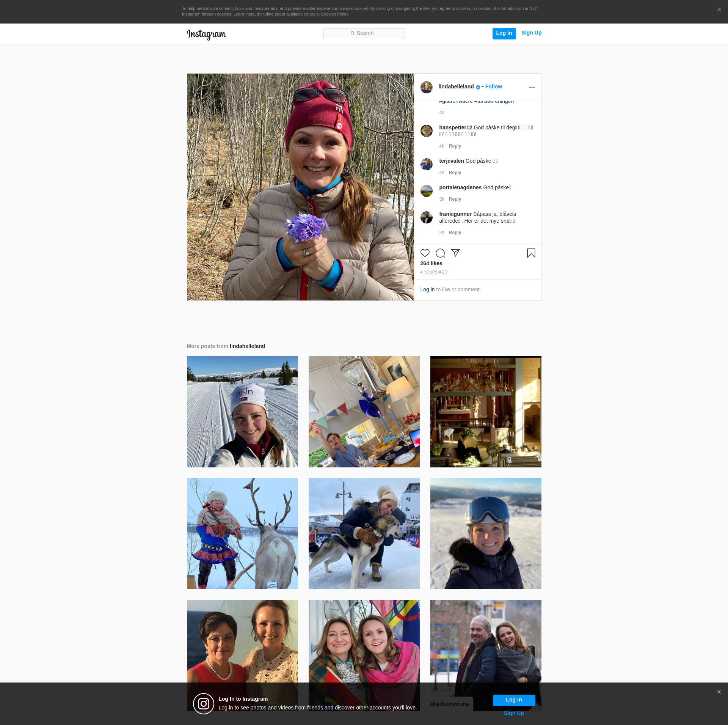Click the Search input field

(x=364, y=33)
